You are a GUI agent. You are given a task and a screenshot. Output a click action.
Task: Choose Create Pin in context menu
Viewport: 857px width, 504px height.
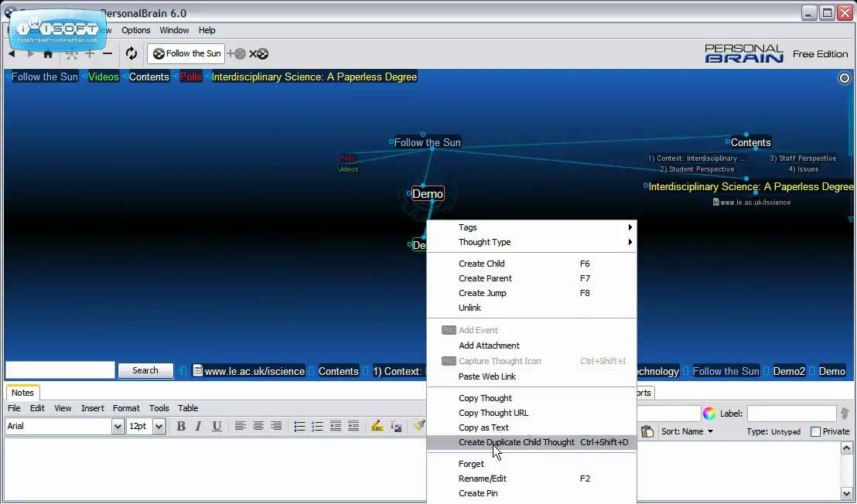[531, 493]
